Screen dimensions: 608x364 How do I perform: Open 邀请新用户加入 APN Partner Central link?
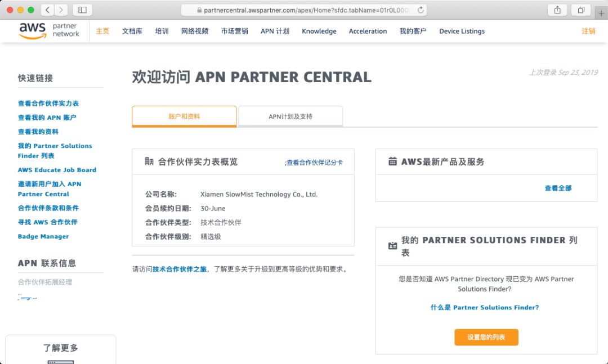coord(50,189)
